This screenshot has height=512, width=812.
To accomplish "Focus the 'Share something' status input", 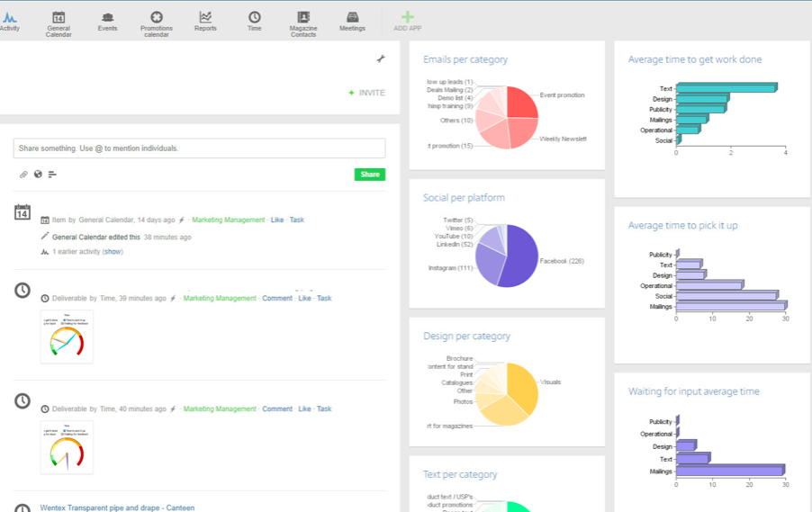I will pos(199,148).
